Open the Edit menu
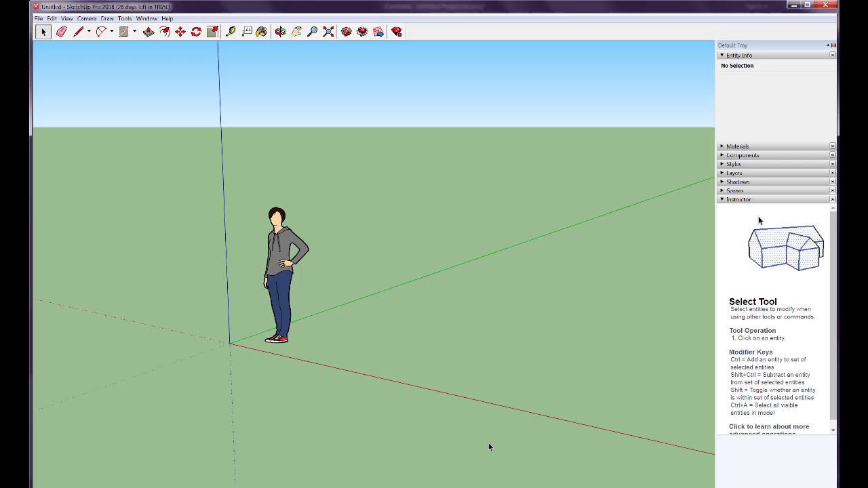 52,18
